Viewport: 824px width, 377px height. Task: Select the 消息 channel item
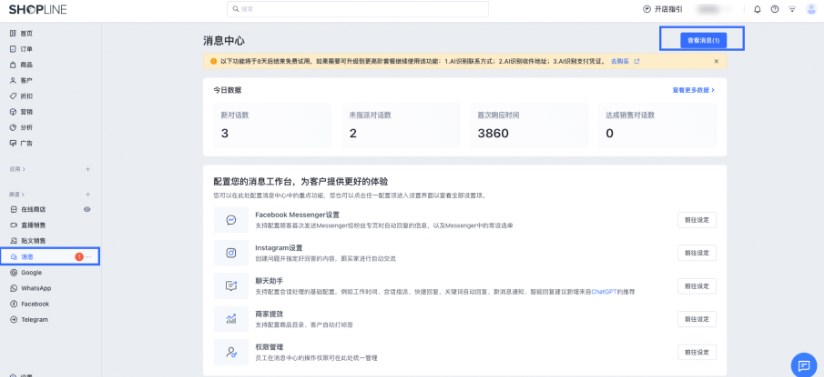49,257
